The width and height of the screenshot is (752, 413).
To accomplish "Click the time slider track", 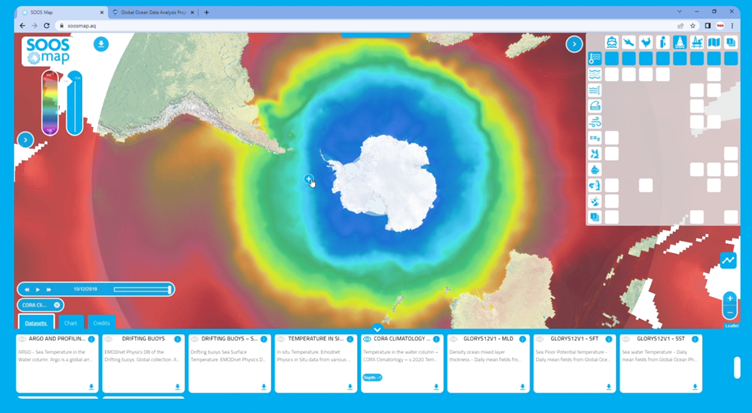I will (140, 290).
